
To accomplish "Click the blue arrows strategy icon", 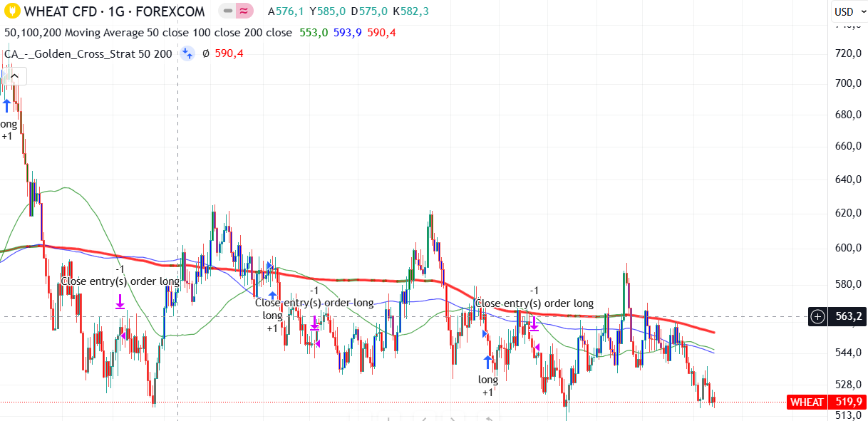I will point(187,53).
